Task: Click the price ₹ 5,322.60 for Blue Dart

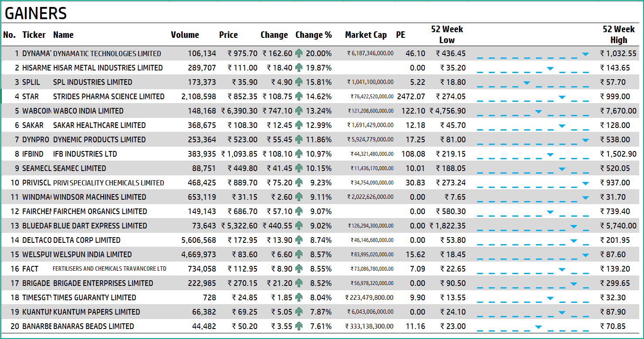Action: (239, 225)
